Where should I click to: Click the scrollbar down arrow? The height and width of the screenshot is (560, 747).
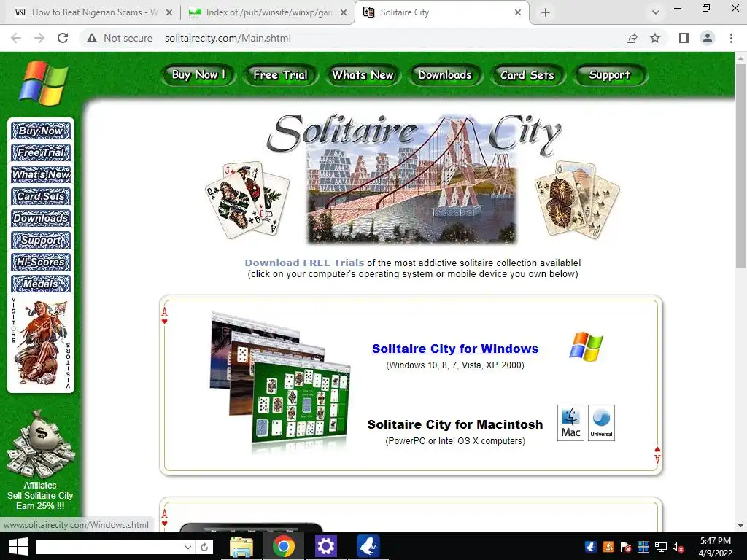click(x=740, y=526)
